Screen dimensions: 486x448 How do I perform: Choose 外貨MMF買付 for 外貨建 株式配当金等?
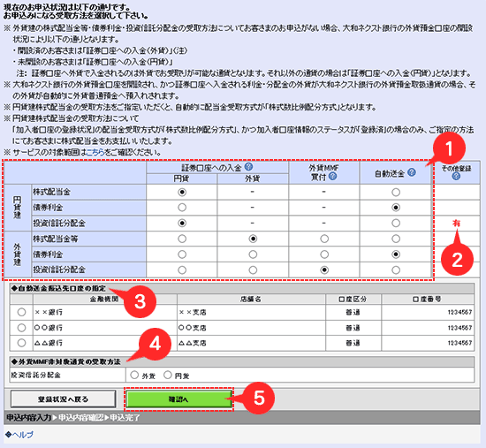[x=324, y=239]
